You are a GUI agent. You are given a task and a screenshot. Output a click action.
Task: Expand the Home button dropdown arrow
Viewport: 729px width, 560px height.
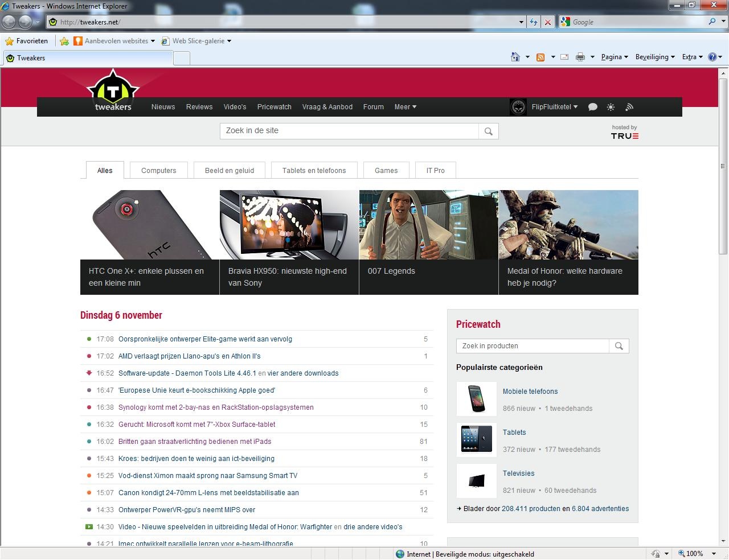[527, 57]
